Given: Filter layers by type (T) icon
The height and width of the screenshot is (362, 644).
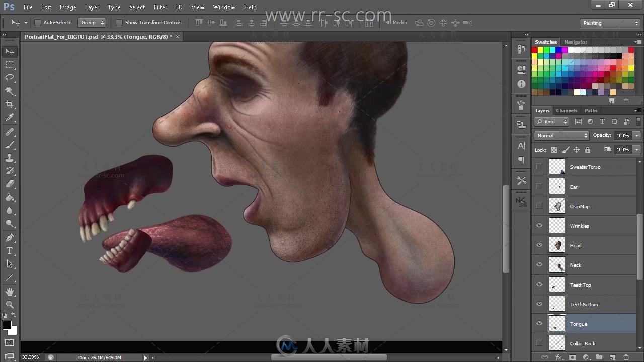Looking at the screenshot, I should (x=602, y=122).
